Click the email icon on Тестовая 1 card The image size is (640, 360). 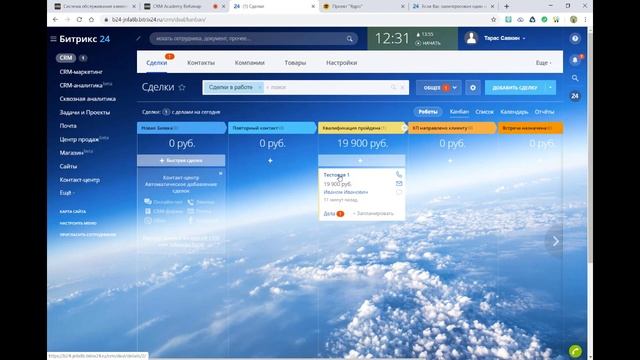pos(399,184)
